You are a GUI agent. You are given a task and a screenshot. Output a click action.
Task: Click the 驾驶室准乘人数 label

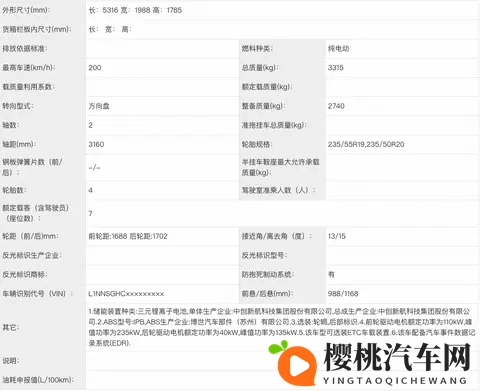278,190
